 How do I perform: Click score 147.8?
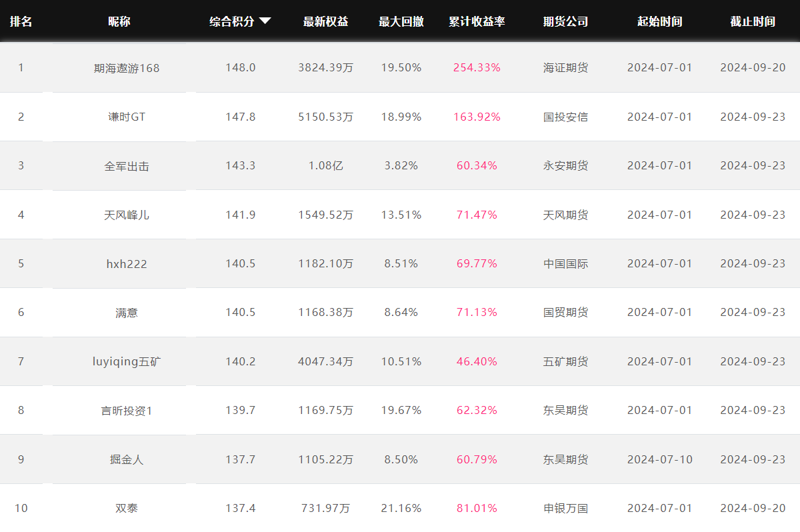241,117
